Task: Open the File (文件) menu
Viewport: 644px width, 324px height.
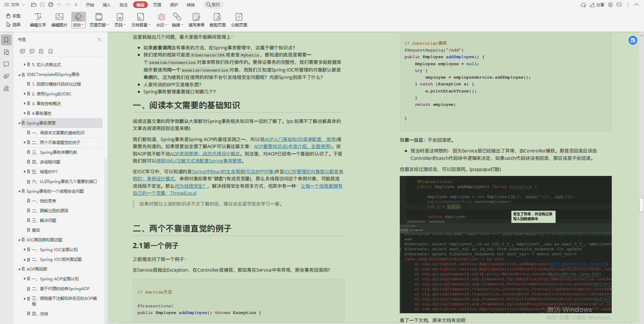Action: [x=14, y=5]
